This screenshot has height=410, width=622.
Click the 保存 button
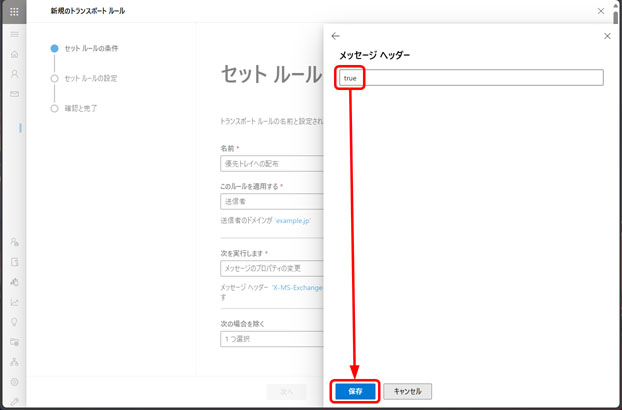pyautogui.click(x=355, y=391)
